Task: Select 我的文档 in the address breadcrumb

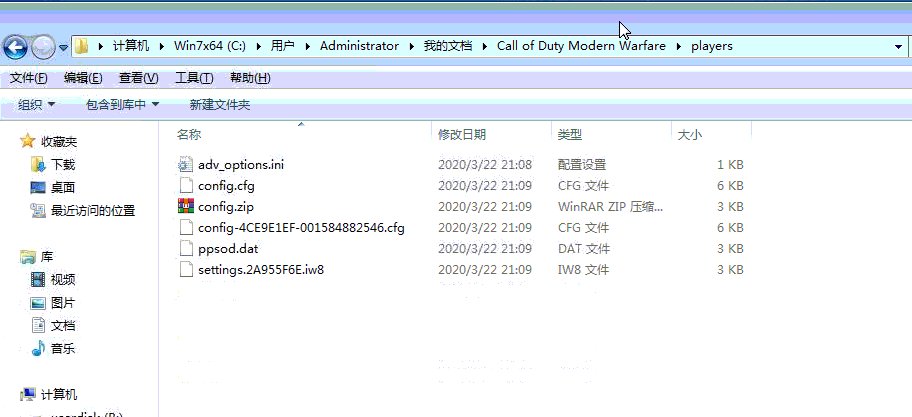Action: pos(448,46)
